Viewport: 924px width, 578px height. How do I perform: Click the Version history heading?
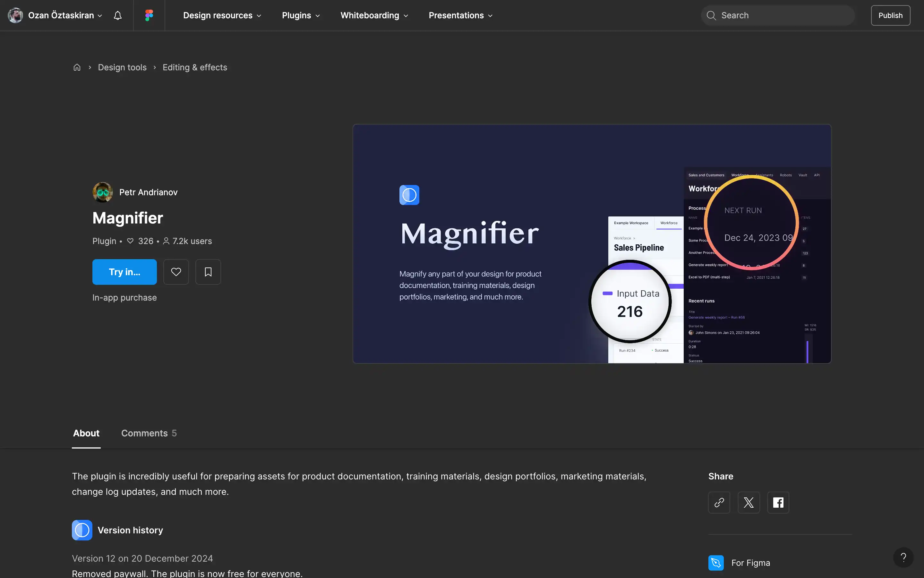pyautogui.click(x=130, y=530)
